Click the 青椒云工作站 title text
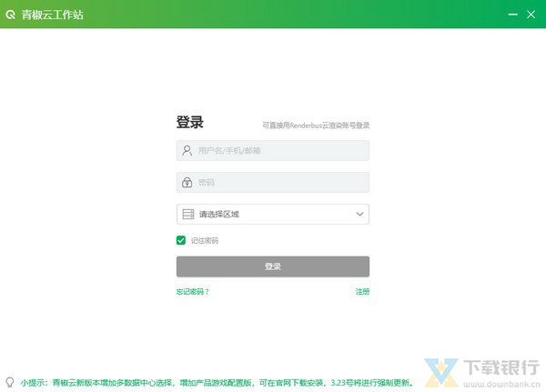 [x=53, y=15]
